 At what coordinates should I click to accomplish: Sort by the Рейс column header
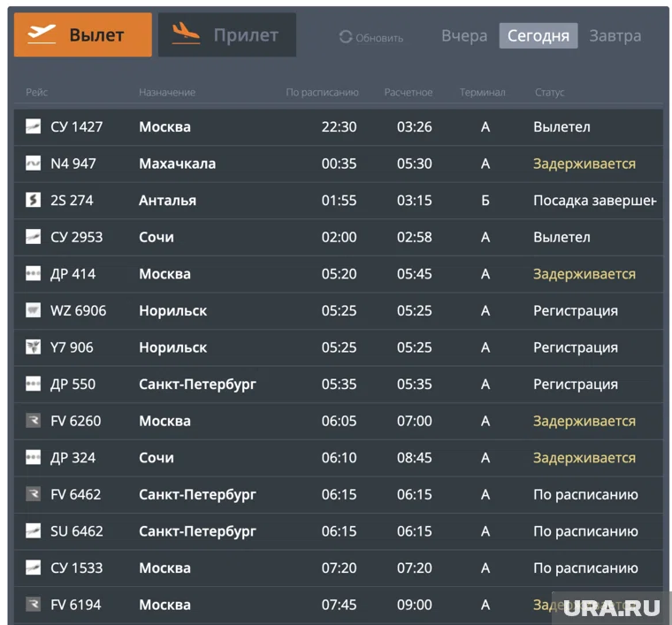tap(37, 93)
